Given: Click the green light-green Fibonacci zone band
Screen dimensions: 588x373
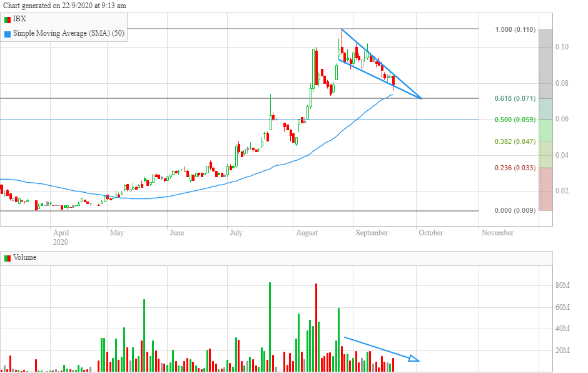Looking at the screenshot, I should click(x=545, y=131).
